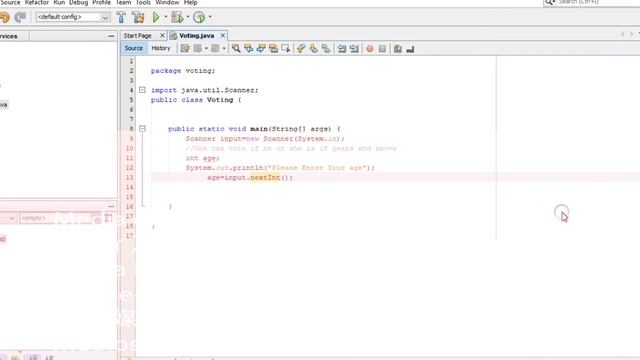Click 'import java.util.Scanner;' in the code

click(x=204, y=90)
